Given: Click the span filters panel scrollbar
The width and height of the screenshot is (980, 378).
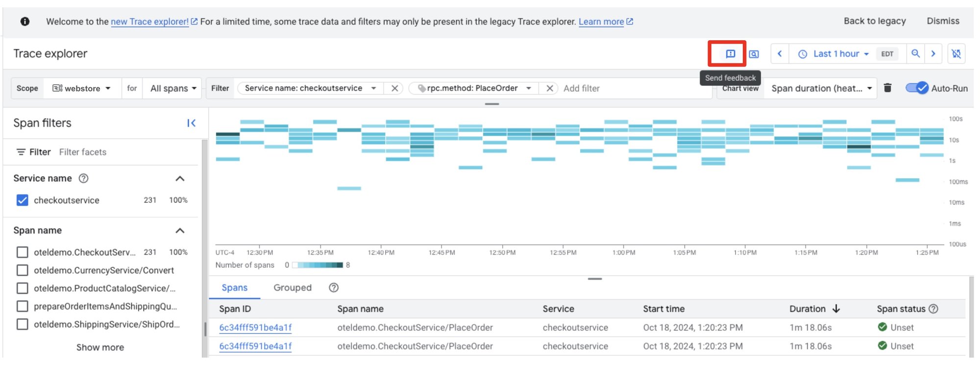Looking at the screenshot, I should 205,329.
